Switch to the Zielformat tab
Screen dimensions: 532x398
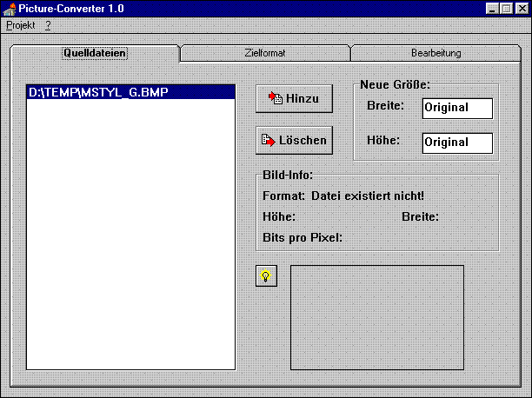coord(264,53)
